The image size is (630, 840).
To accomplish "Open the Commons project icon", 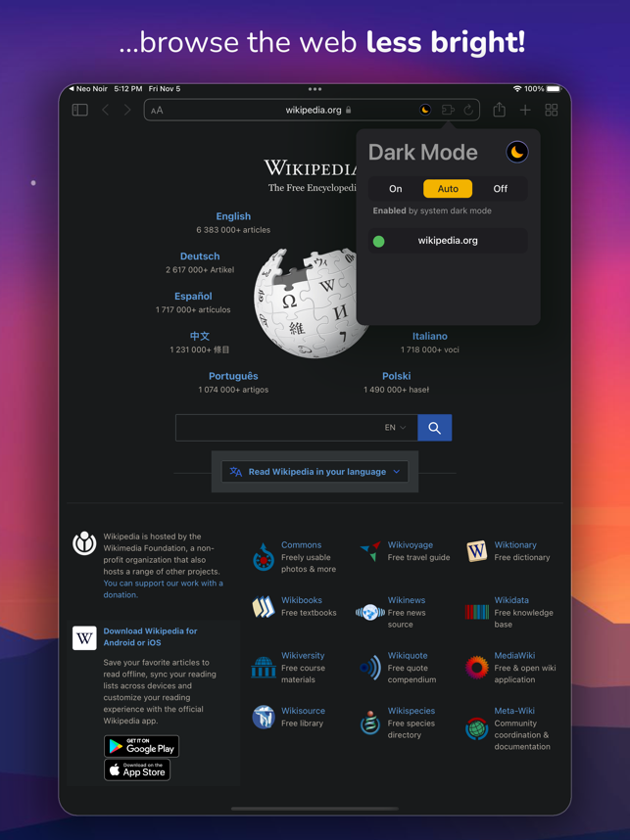I will 264,557.
